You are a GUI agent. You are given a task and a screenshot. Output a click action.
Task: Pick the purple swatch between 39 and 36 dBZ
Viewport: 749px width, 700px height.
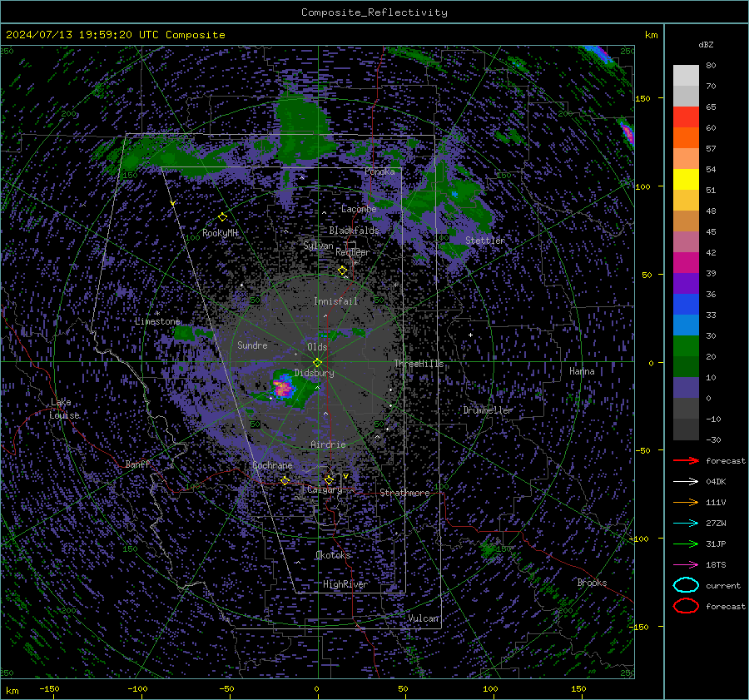tap(686, 283)
